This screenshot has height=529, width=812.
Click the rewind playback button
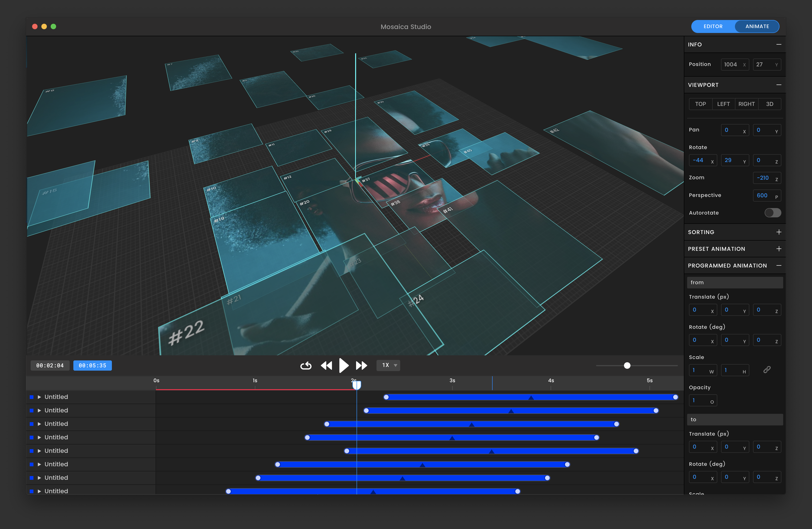327,366
